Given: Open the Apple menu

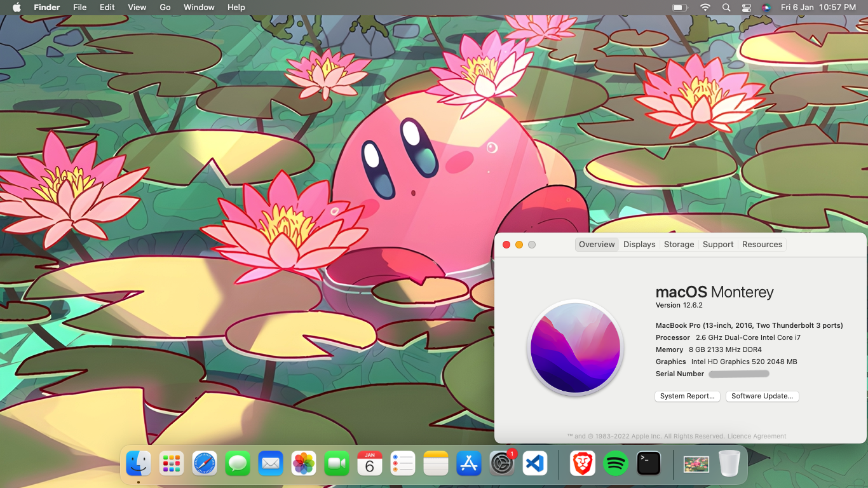Looking at the screenshot, I should point(17,7).
